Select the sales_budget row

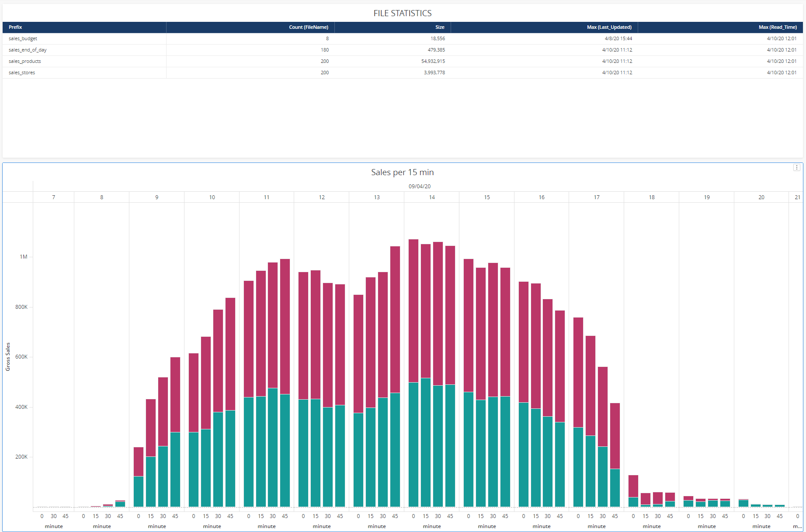pos(23,38)
